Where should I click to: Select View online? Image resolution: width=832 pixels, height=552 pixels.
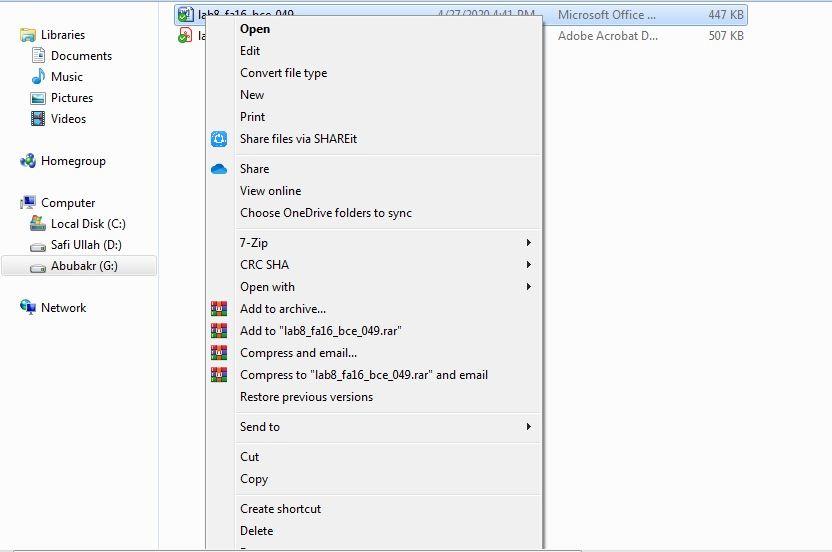point(271,191)
